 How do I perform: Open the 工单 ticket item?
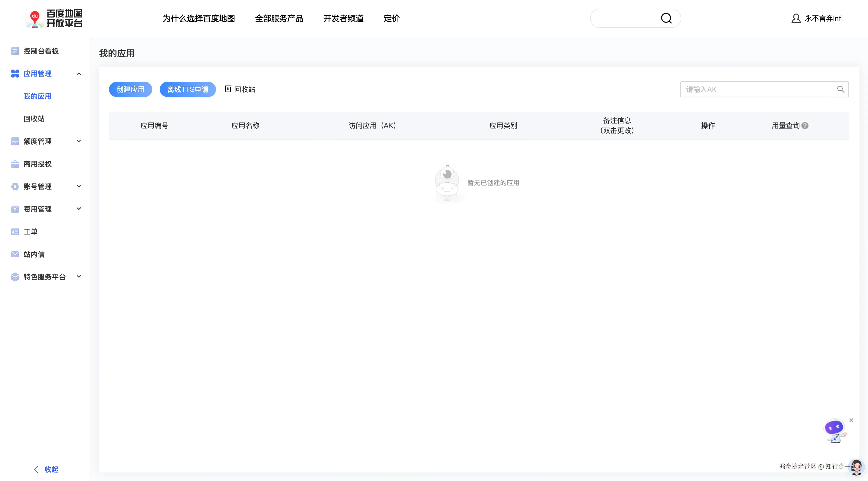click(30, 232)
